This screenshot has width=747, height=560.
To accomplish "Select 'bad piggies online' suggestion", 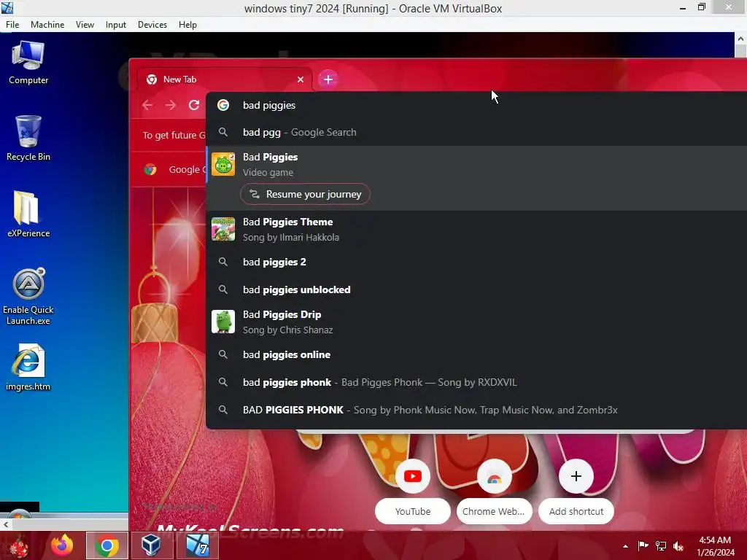I will pos(476,355).
